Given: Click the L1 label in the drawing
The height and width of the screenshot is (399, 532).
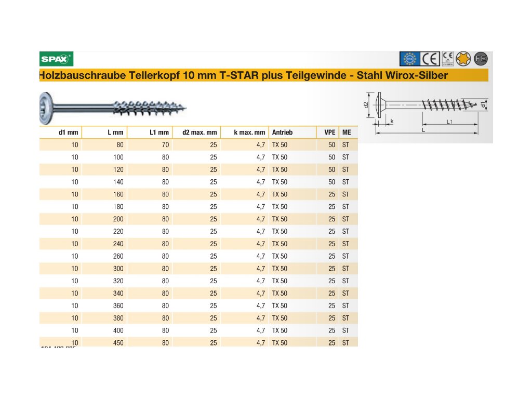Looking at the screenshot, I should [x=449, y=122].
